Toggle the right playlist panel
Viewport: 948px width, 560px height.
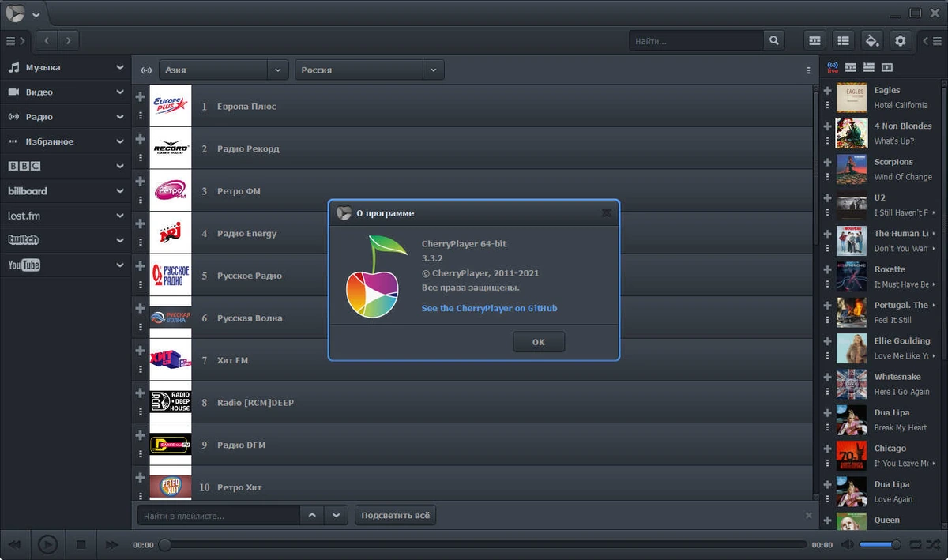pos(931,40)
